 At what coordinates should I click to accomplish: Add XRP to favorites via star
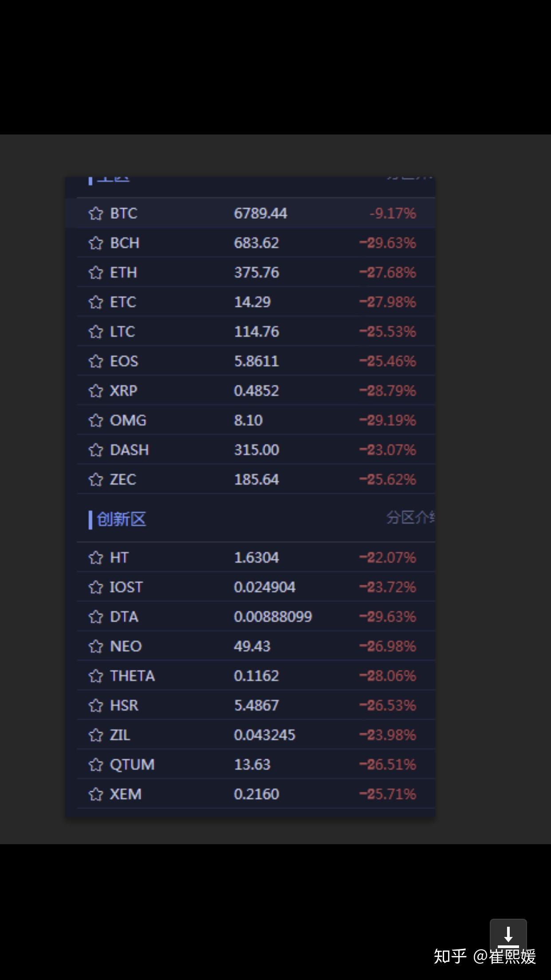pos(95,391)
